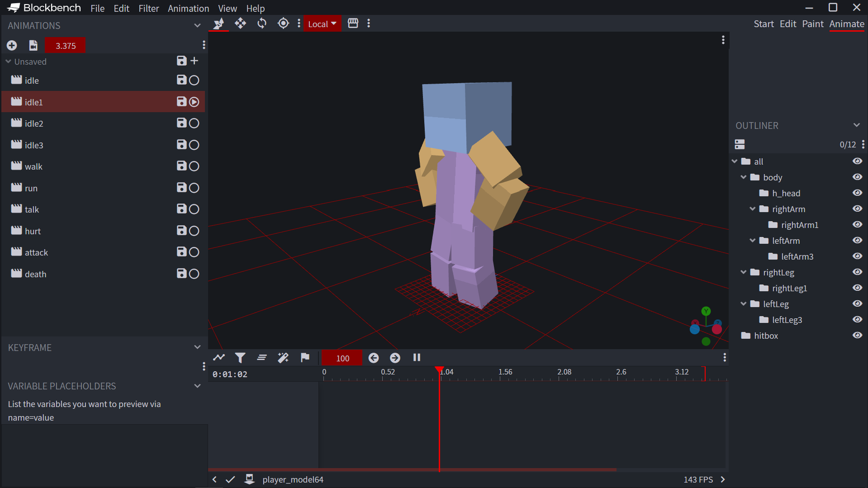The image size is (868, 488).
Task: Select the leftLeg3 group in outliner
Action: tap(787, 320)
